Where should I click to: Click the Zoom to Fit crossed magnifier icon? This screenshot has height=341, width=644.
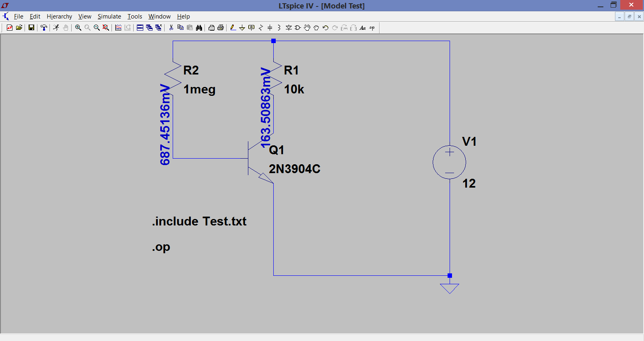coord(106,28)
